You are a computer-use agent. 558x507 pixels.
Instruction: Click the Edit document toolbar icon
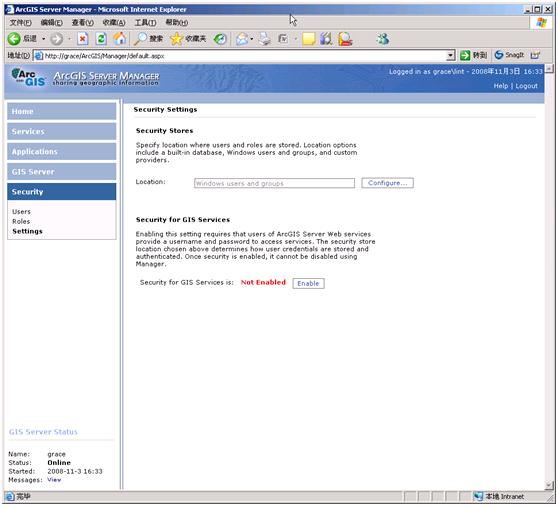click(x=283, y=38)
